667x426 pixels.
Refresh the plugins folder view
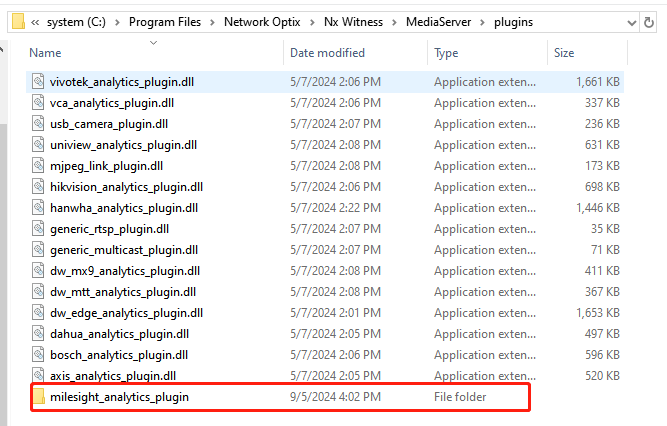pos(648,22)
